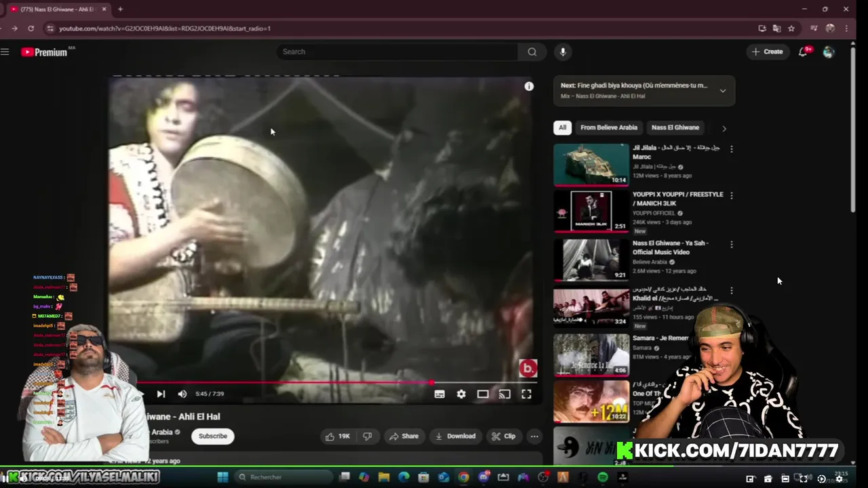View site information icon in address bar
Image resolution: width=868 pixels, height=488 pixels.
[50, 28]
